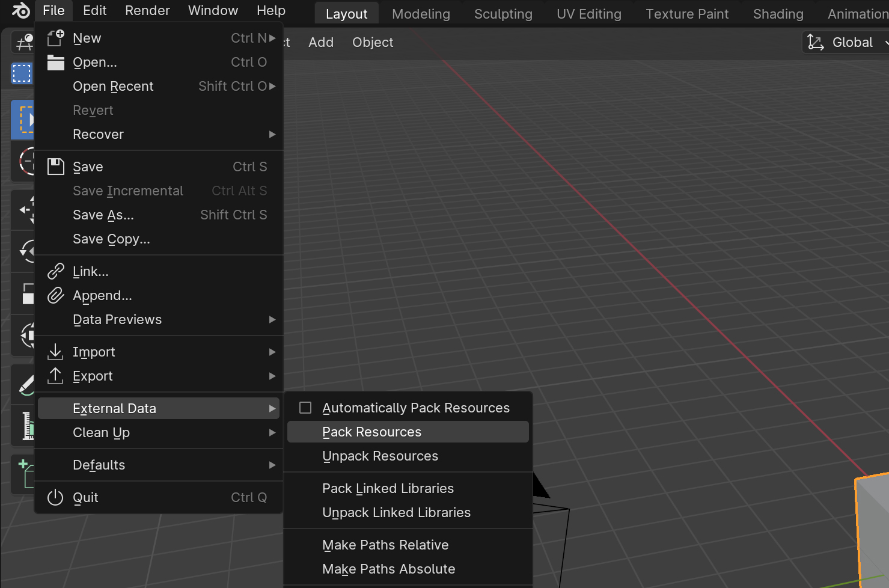The width and height of the screenshot is (889, 588).
Task: Click the New file icon
Action: [55, 38]
